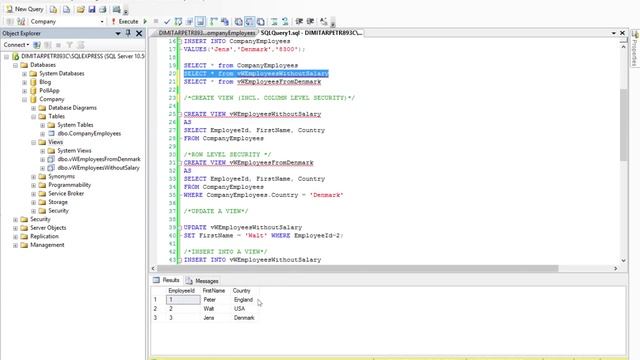Expand the Database Diagrams node
Viewport: 640px width, 360px height.
click(33, 108)
